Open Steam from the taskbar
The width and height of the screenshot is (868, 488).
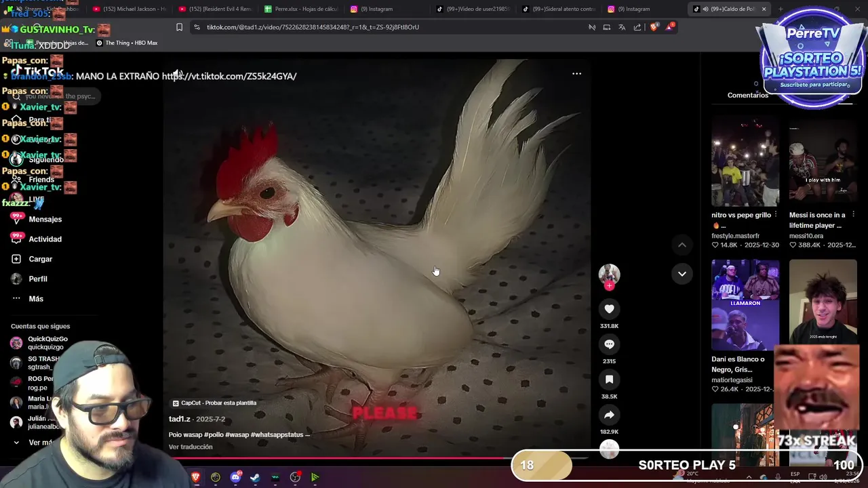click(255, 477)
